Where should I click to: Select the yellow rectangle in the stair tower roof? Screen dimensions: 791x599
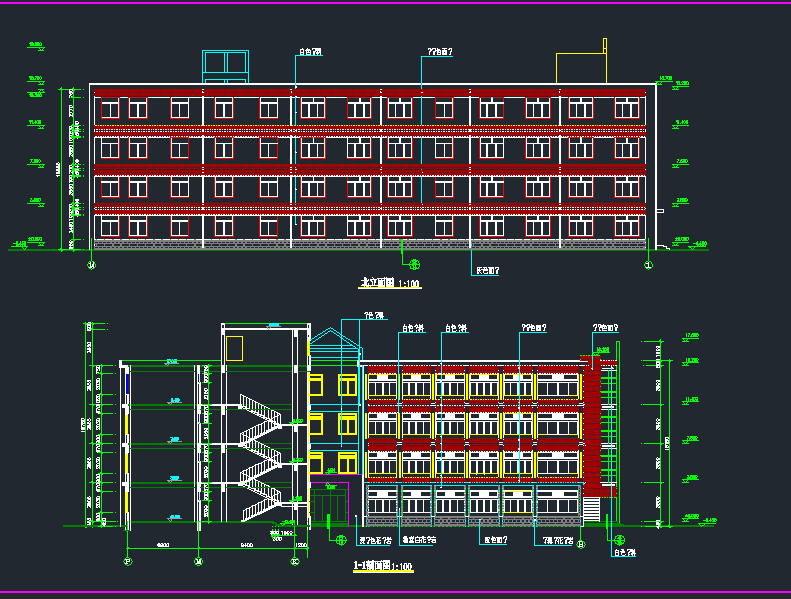pyautogui.click(x=234, y=348)
